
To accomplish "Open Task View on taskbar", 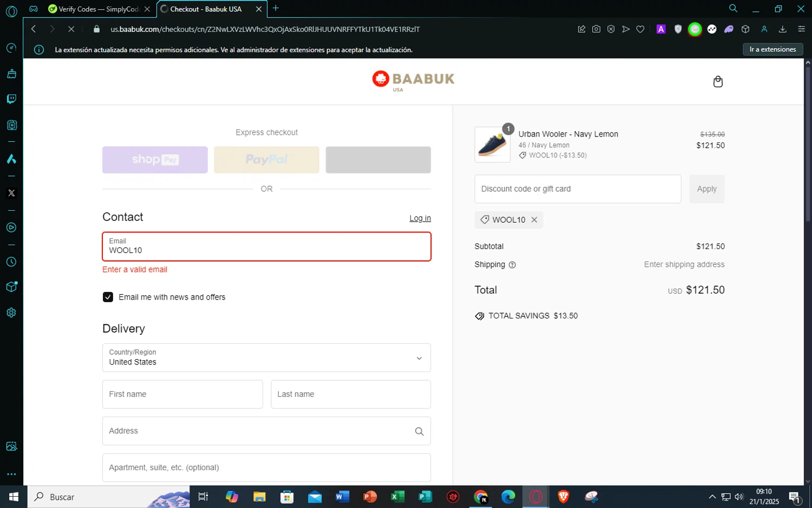I will tap(204, 497).
